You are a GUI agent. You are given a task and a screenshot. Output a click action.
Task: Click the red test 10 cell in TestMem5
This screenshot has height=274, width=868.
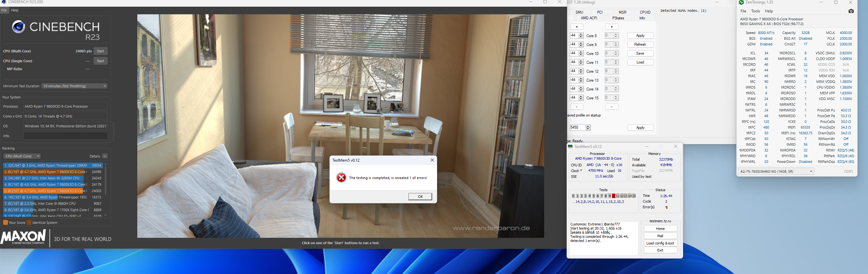click(x=614, y=196)
